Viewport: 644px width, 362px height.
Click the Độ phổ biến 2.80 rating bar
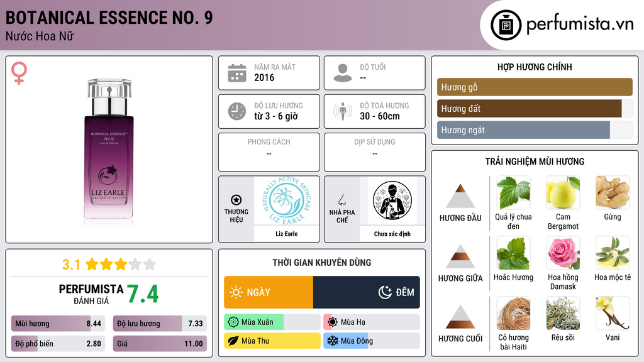coord(58,344)
